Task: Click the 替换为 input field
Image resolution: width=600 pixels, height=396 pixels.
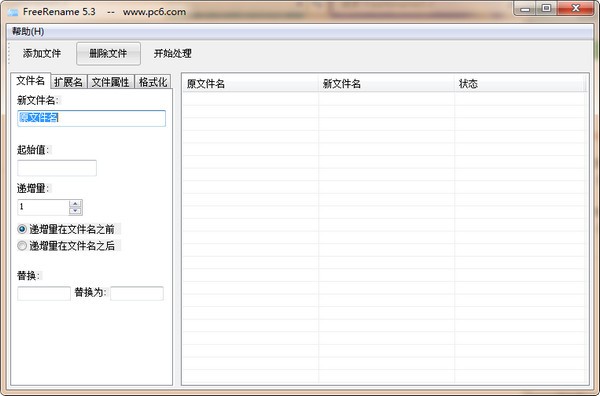Action: (137, 293)
